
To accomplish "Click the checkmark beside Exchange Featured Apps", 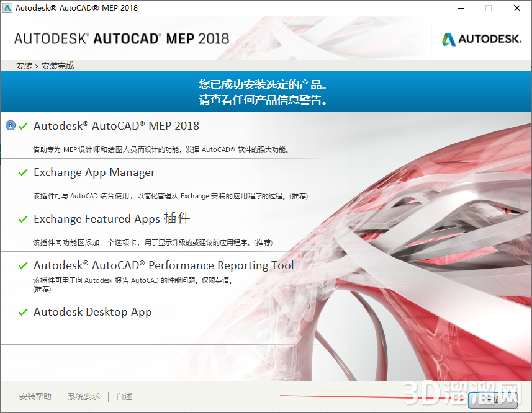I will (23, 219).
